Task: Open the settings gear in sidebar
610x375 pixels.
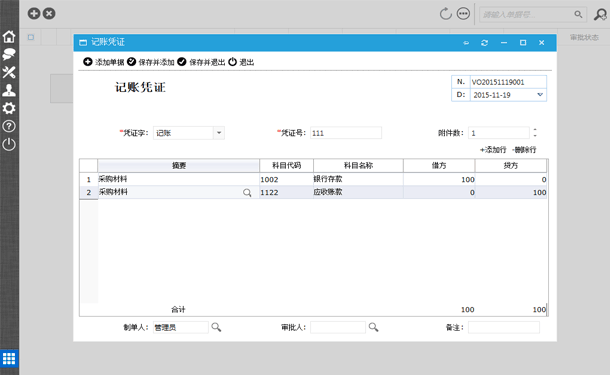Action: click(x=9, y=108)
